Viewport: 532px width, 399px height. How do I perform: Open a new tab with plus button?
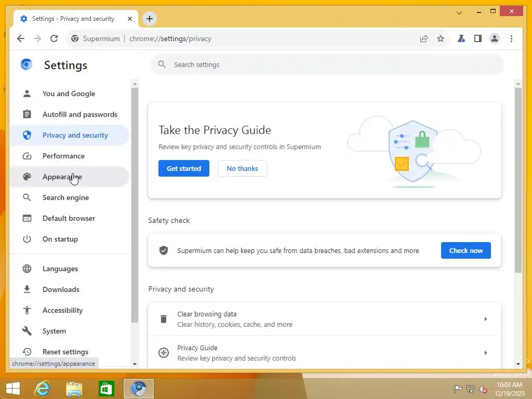pos(150,19)
